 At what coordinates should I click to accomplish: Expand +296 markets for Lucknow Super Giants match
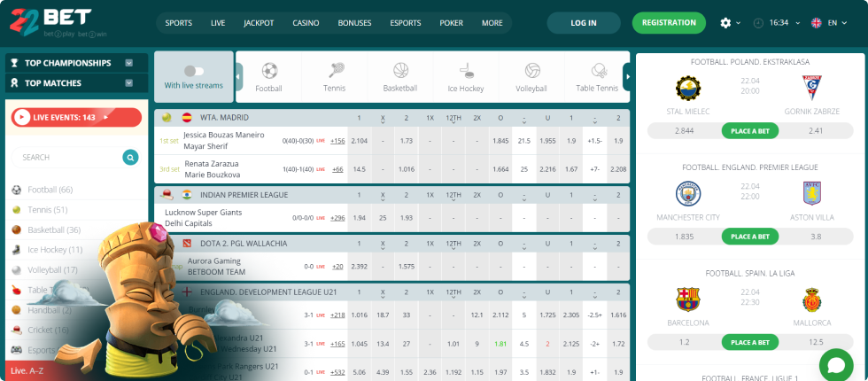click(x=337, y=218)
